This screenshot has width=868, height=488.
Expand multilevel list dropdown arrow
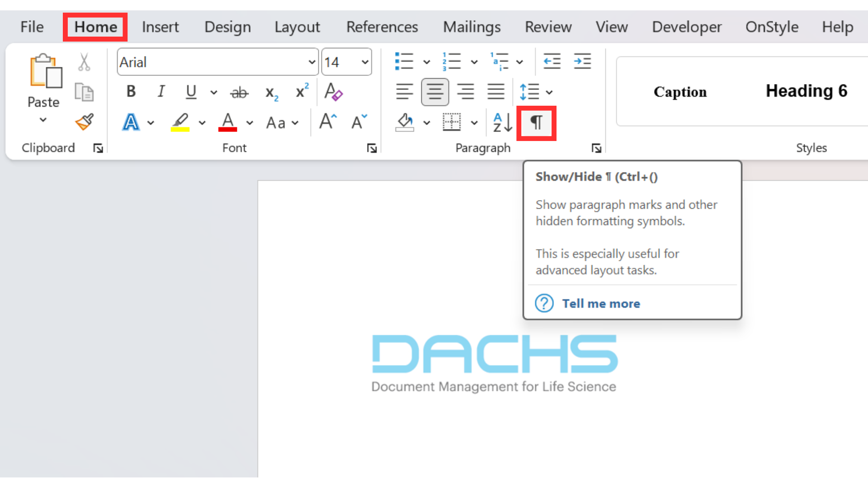[520, 62]
